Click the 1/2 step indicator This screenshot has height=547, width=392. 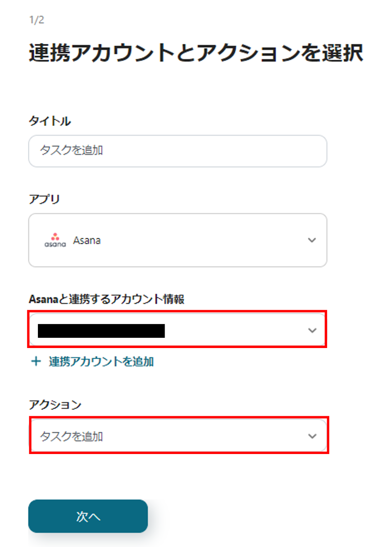[37, 20]
